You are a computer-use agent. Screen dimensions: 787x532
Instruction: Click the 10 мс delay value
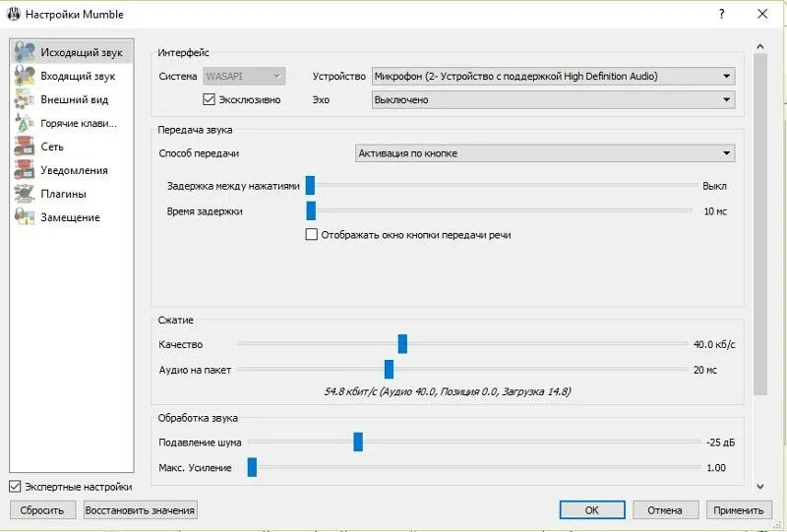coord(715,211)
